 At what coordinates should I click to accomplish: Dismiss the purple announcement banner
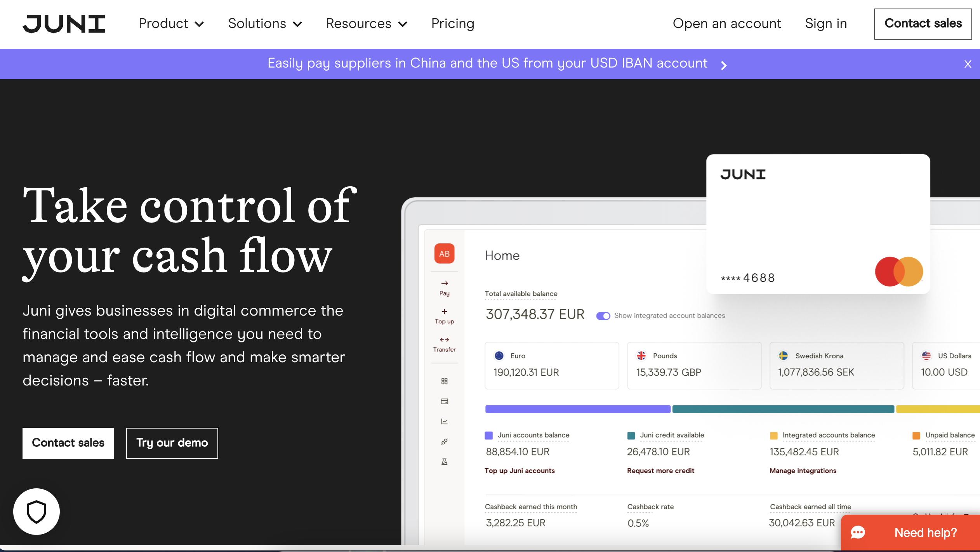click(968, 64)
